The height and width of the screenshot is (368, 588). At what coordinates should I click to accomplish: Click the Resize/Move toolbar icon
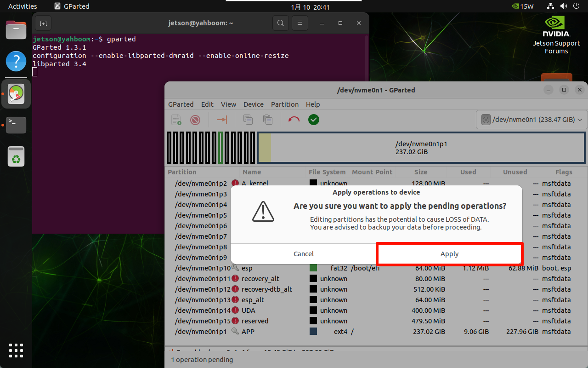[x=222, y=120]
